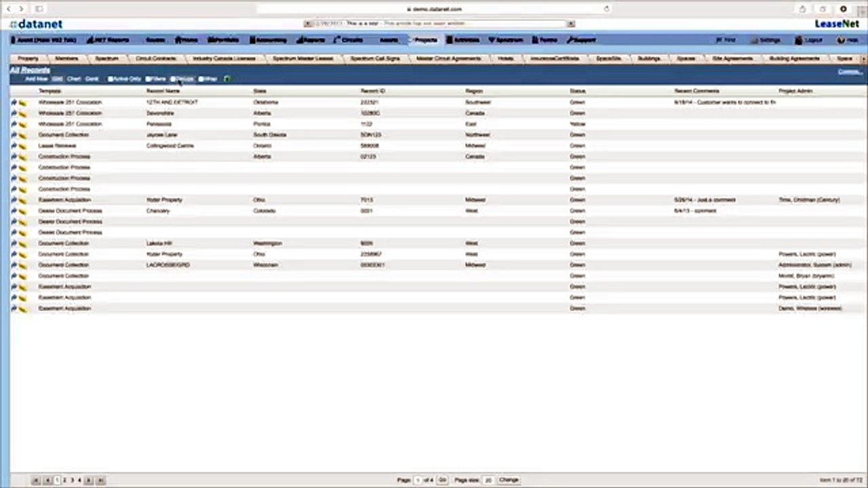Toggle the browser sidebar icon
Viewport: 868px width, 488px height.
[39, 9]
